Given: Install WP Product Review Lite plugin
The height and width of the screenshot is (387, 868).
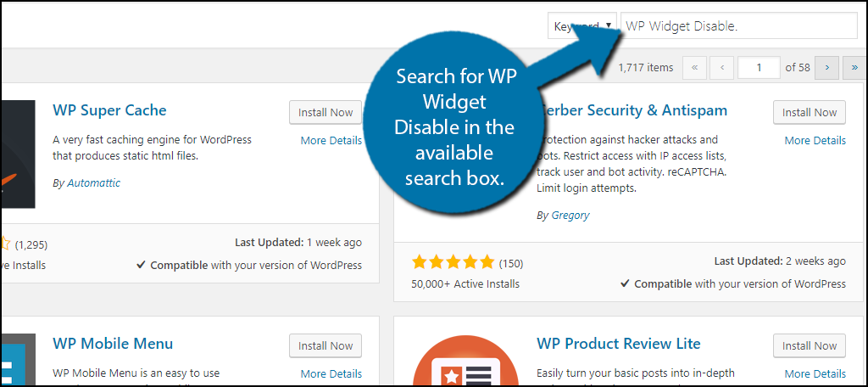Looking at the screenshot, I should [810, 345].
